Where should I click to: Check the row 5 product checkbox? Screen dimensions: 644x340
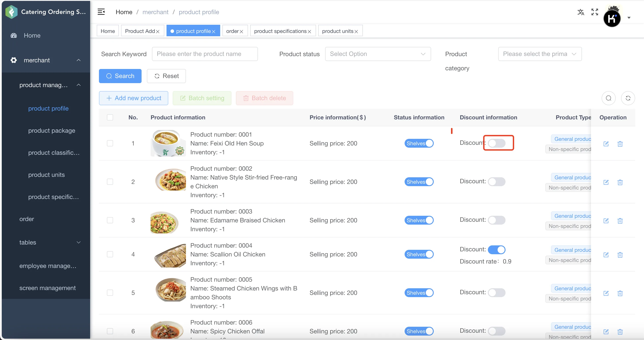click(110, 293)
